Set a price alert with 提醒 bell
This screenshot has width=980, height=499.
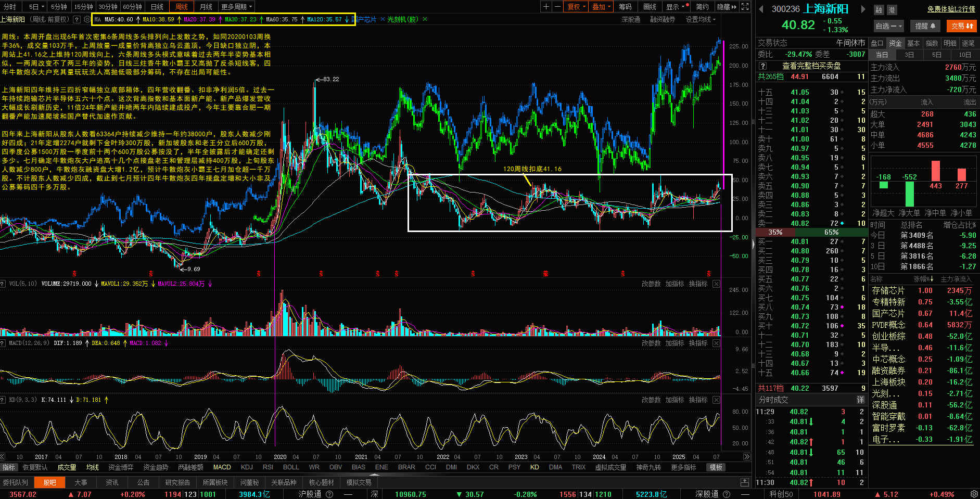925,25
